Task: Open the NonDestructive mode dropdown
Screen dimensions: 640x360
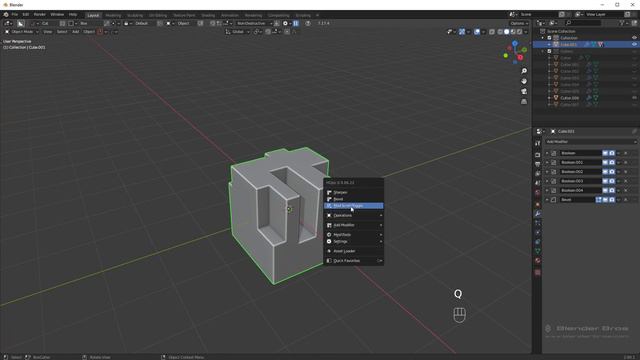Action: click(254, 23)
